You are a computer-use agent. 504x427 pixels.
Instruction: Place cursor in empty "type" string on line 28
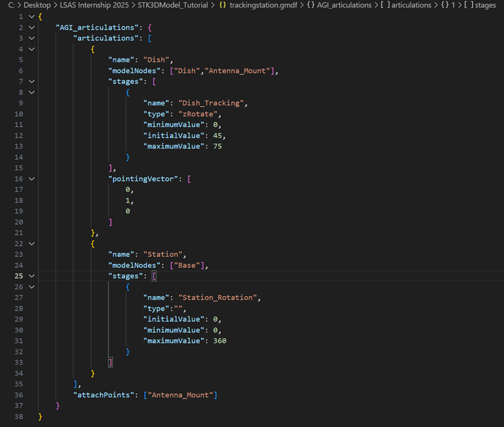point(178,308)
